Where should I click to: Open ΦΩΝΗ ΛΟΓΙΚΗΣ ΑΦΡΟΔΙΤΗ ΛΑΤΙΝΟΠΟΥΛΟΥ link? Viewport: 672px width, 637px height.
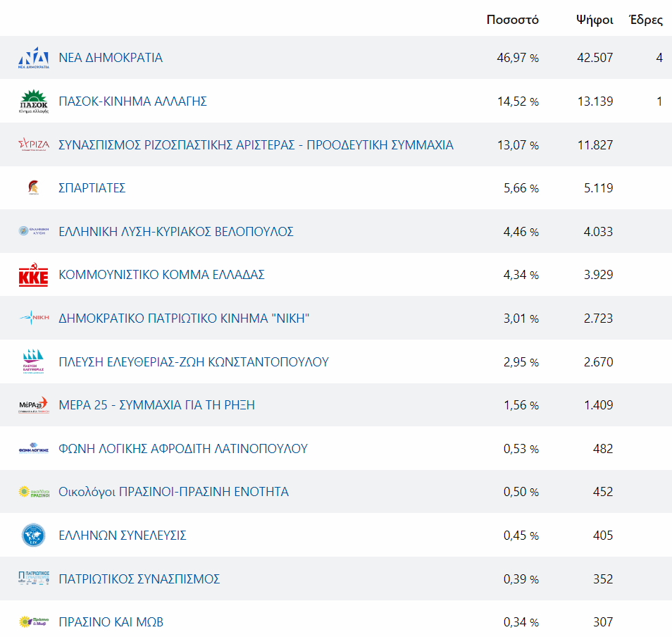[x=183, y=448]
